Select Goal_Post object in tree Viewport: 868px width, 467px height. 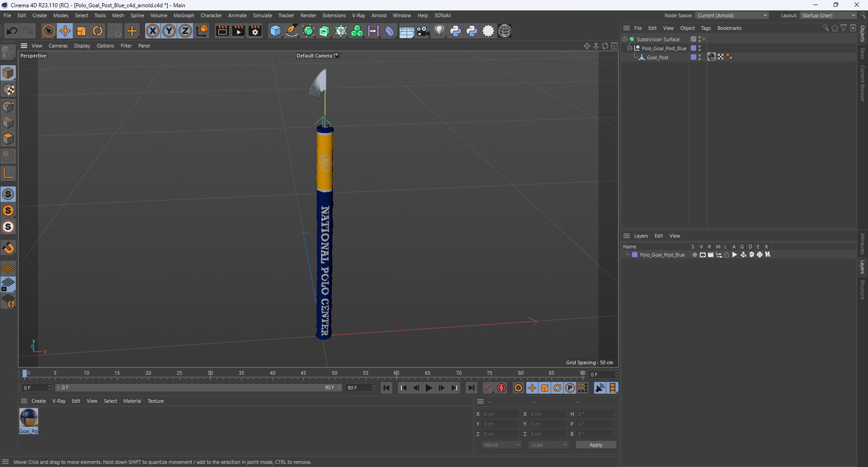click(x=657, y=57)
